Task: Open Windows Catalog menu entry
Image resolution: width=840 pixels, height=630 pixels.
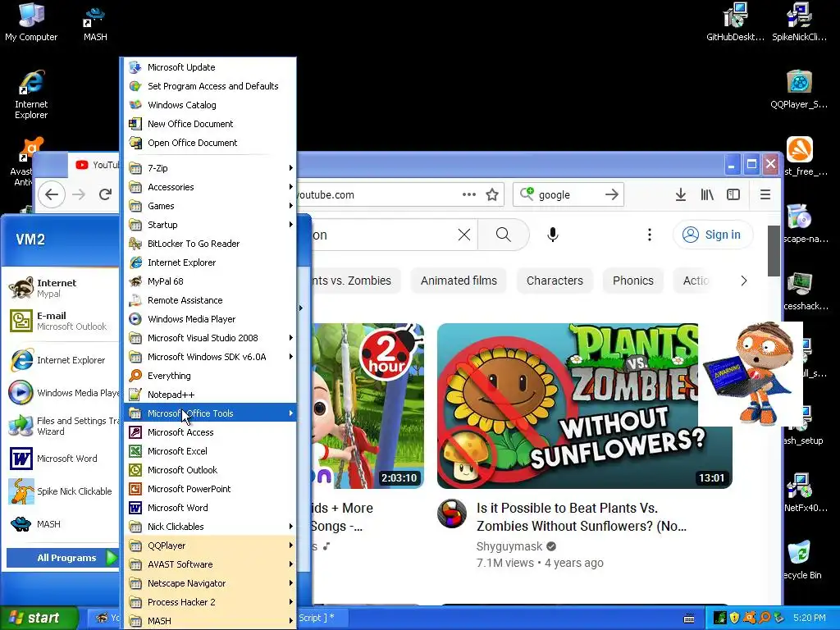Action: [211, 105]
